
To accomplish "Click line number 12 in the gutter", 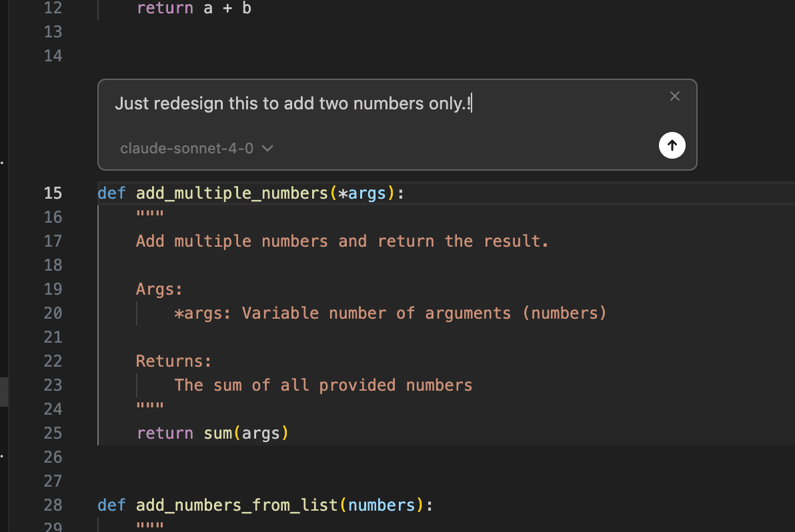I will (x=53, y=9).
